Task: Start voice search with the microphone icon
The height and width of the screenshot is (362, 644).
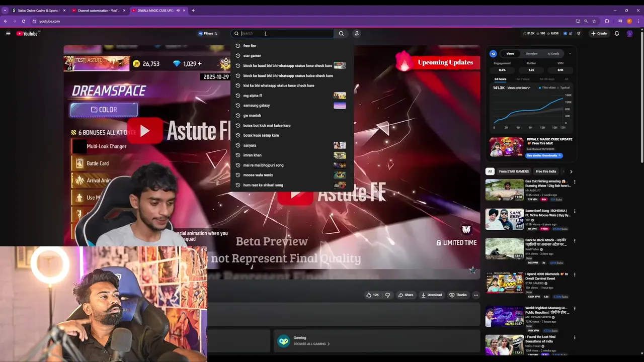Action: coord(357,34)
